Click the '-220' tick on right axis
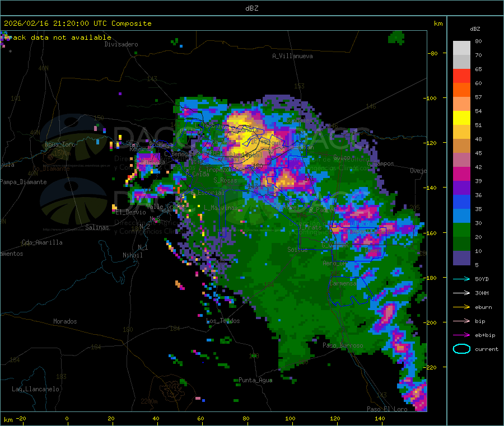Image resolution: width=504 pixels, height=426 pixels. tap(430, 367)
